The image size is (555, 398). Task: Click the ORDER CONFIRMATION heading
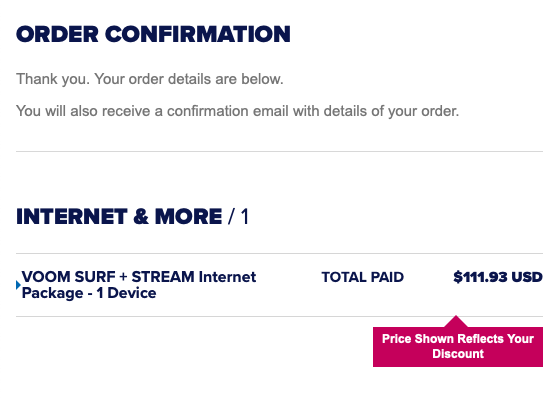[x=153, y=34]
